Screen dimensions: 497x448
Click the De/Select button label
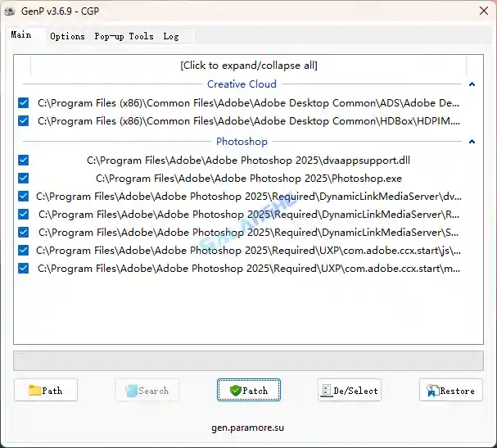point(355,391)
